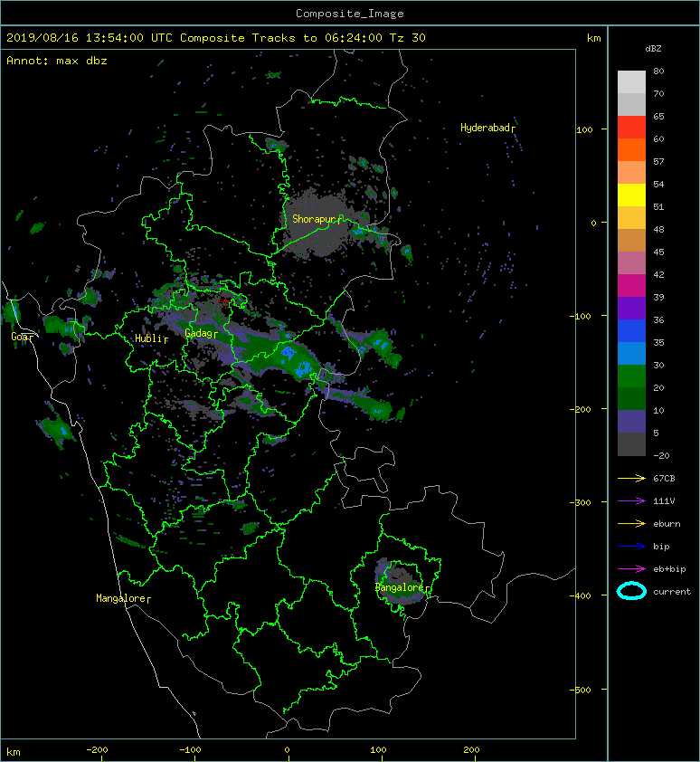Screen dimensions: 700x762
Task: Click the bip legend label
Action: pyautogui.click(x=661, y=547)
